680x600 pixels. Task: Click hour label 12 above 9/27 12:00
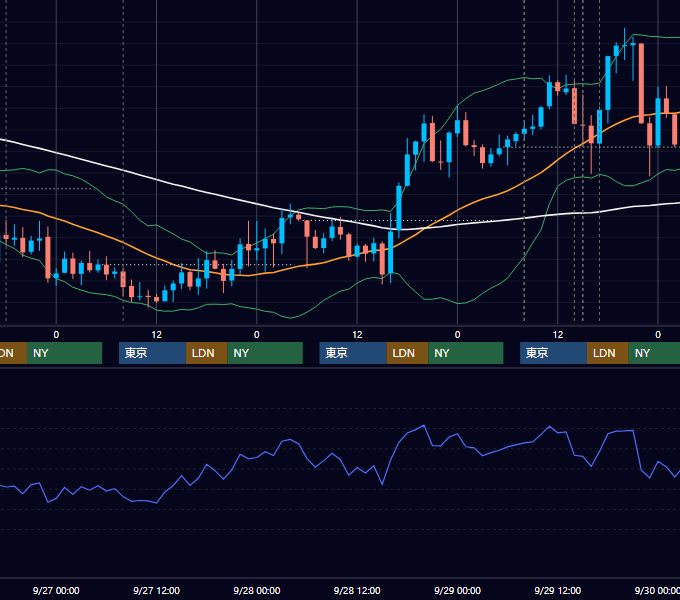tap(157, 335)
